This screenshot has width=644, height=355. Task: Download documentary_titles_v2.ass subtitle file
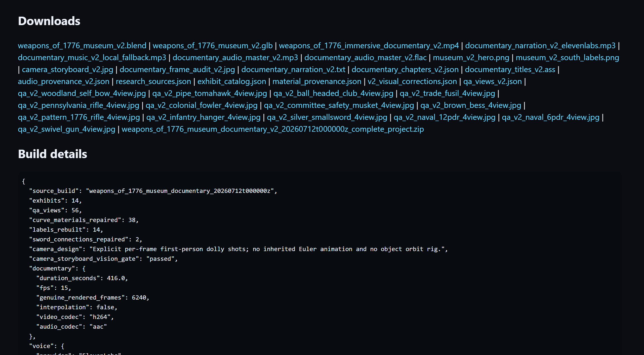[510, 69]
